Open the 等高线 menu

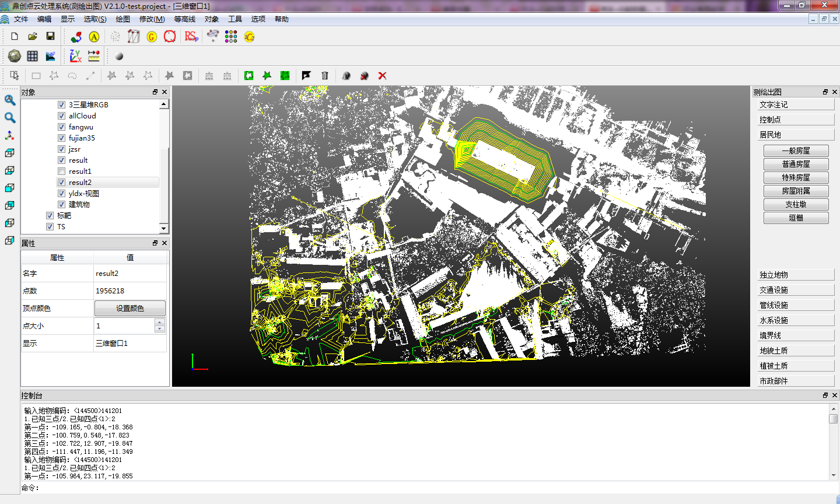[x=185, y=19]
